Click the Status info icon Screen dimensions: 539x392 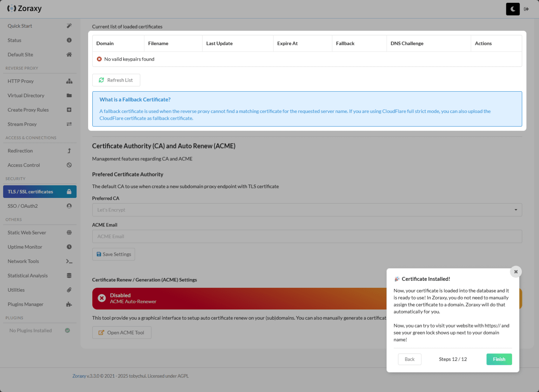coord(69,40)
